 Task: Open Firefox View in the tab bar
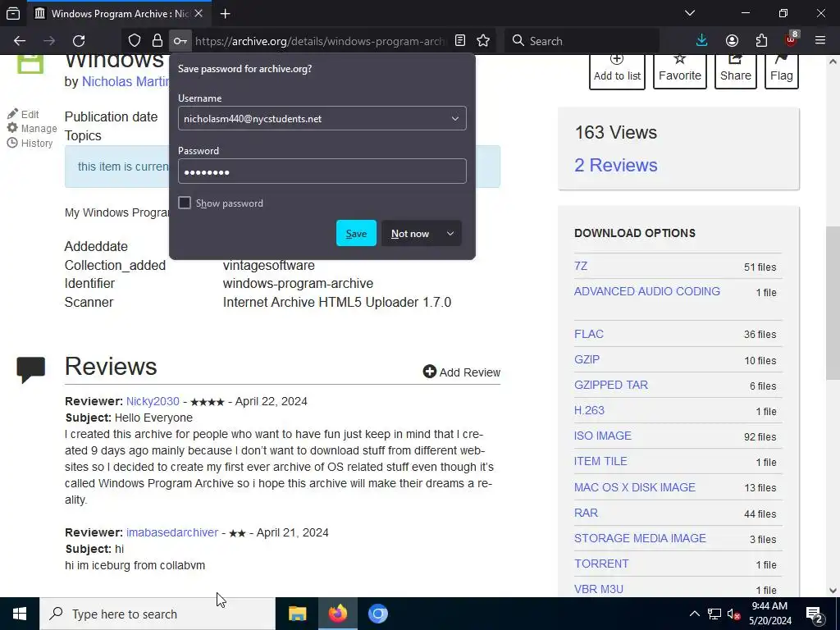[x=13, y=13]
